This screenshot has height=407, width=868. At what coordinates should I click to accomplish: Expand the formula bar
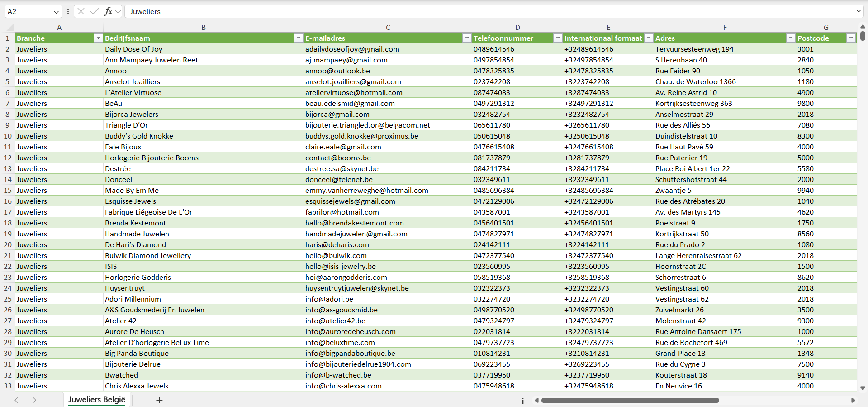858,11
